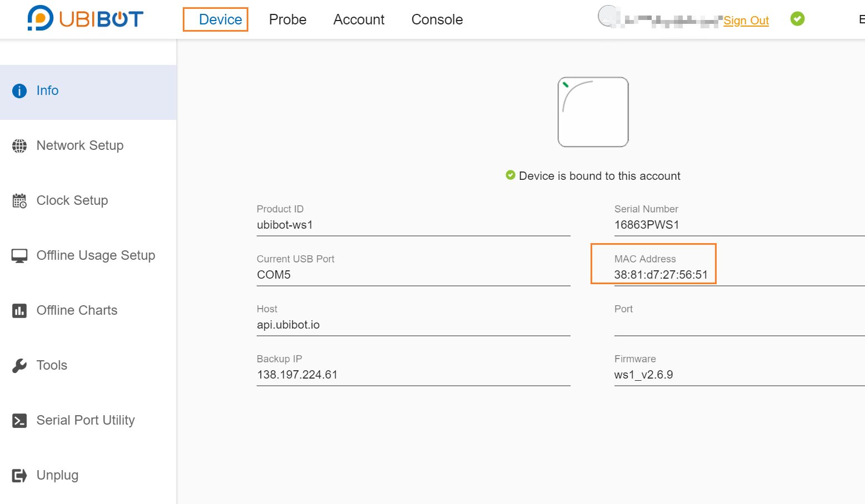
Task: Launch Serial Port Utility
Action: (x=88, y=420)
